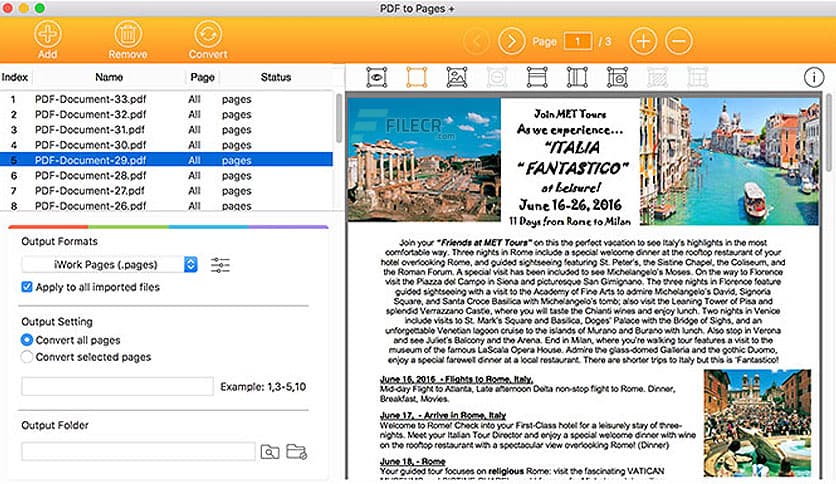Click the All page cell of PDF-Document-33.pdf
This screenshot has width=836, height=484.
click(195, 99)
